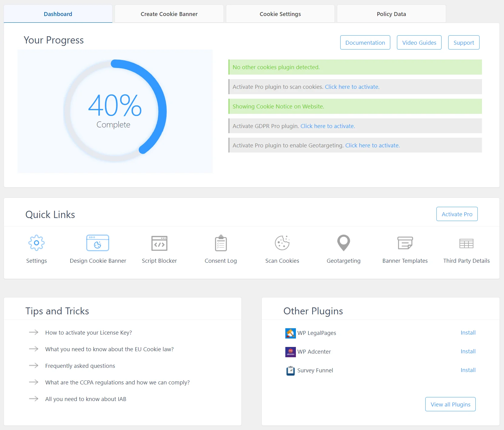
Task: Browse the Banner Templates
Action: click(x=405, y=243)
